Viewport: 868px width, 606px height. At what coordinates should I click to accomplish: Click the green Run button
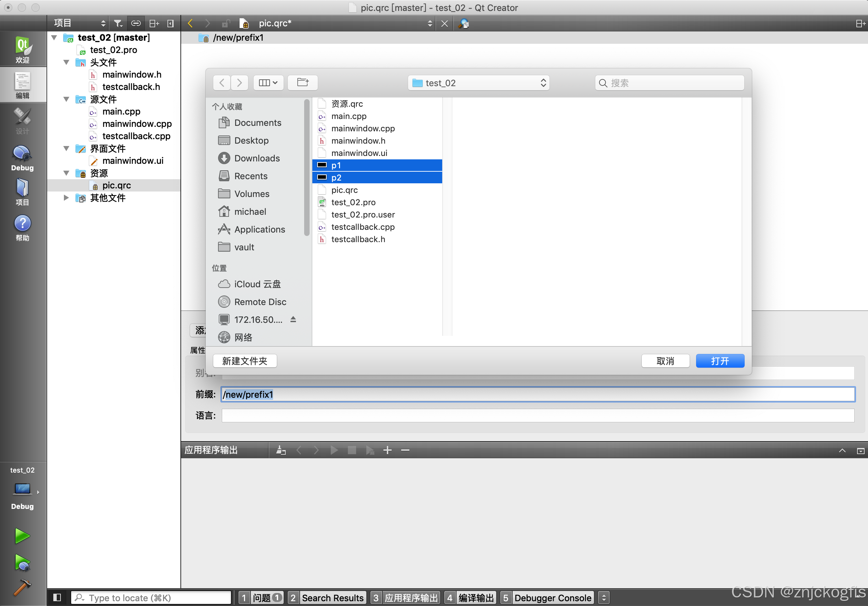(x=22, y=536)
